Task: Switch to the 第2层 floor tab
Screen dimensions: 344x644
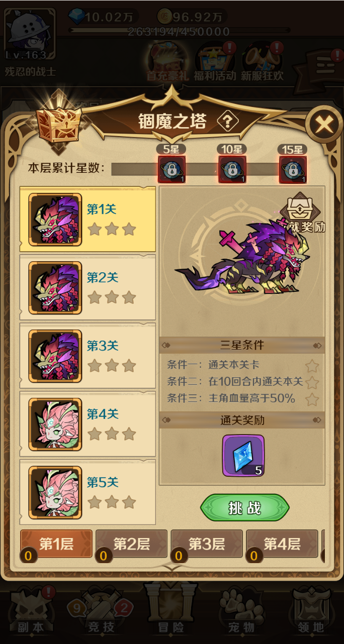Action: pos(131,544)
